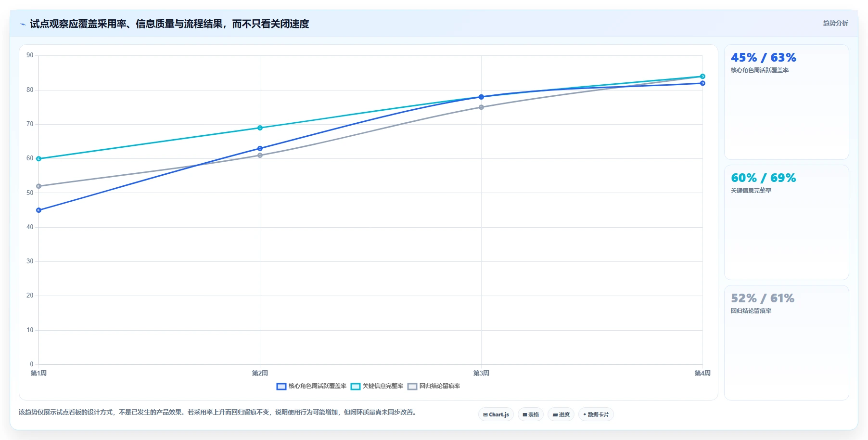Screen dimensions: 868x440
Task: Click the footnote starting 该趋势仅展示试点看板
Action: [218, 413]
